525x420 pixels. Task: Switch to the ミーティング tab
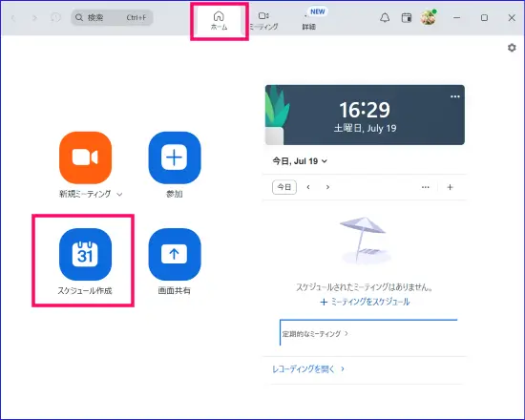[x=263, y=20]
